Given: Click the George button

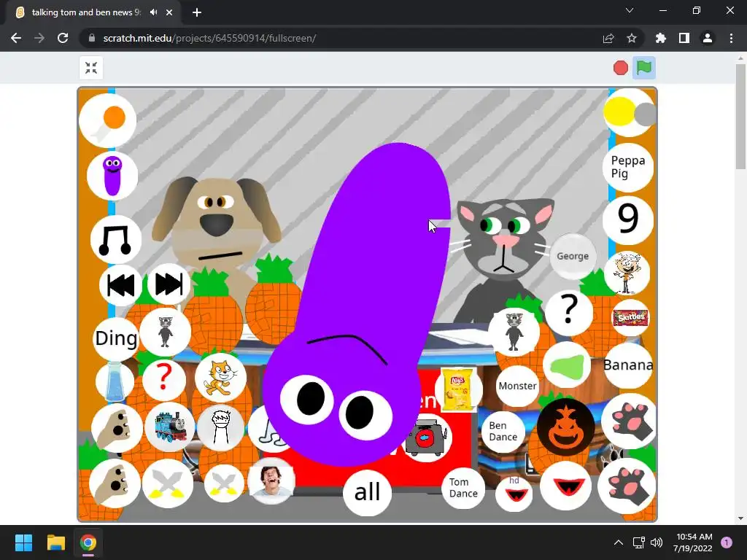Looking at the screenshot, I should click(x=573, y=256).
